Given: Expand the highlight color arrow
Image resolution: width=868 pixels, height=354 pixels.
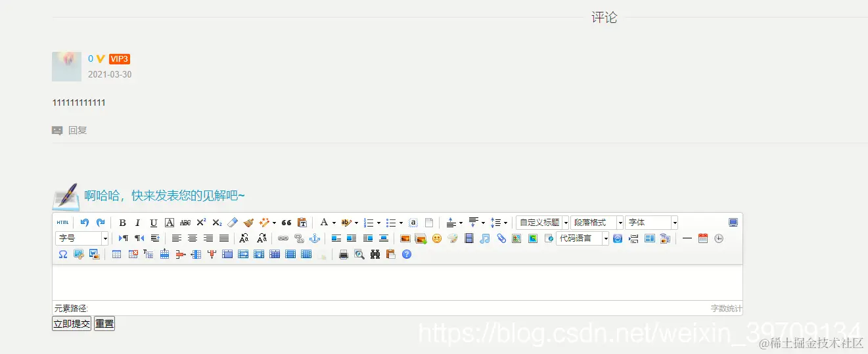Looking at the screenshot, I should coord(356,223).
